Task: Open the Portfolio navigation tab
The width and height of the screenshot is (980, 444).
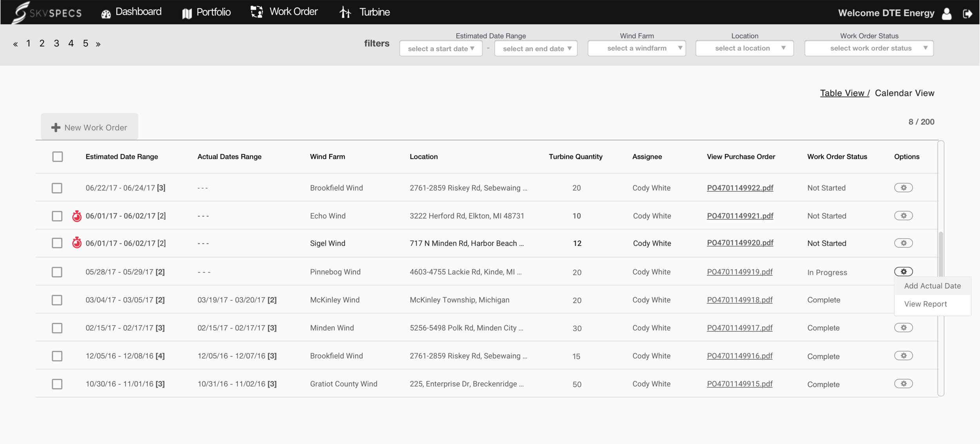Action: point(206,12)
